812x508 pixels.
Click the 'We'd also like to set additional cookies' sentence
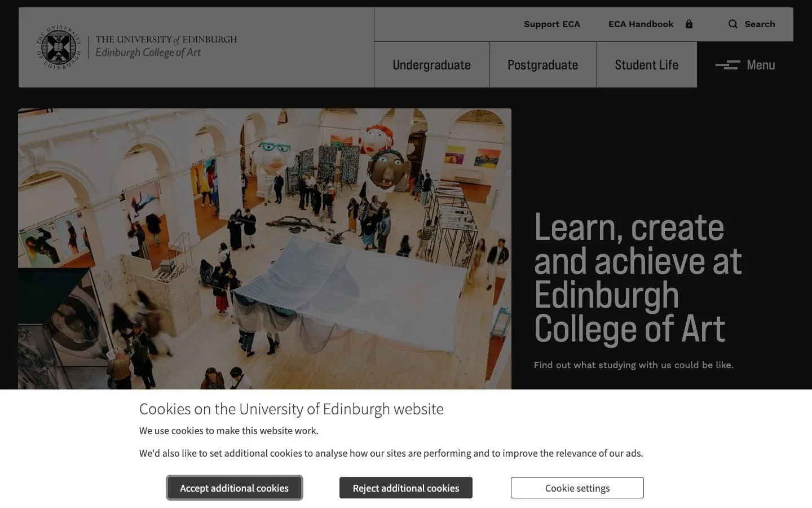pyautogui.click(x=391, y=453)
